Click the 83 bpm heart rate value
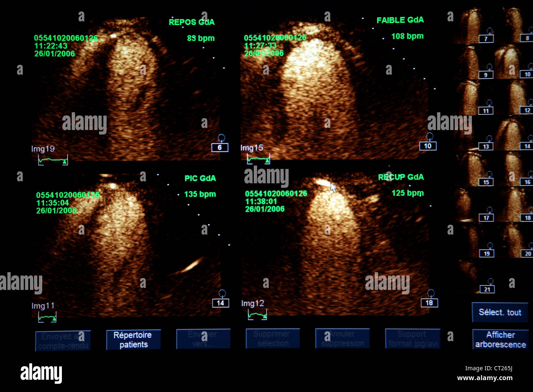 pyautogui.click(x=201, y=38)
